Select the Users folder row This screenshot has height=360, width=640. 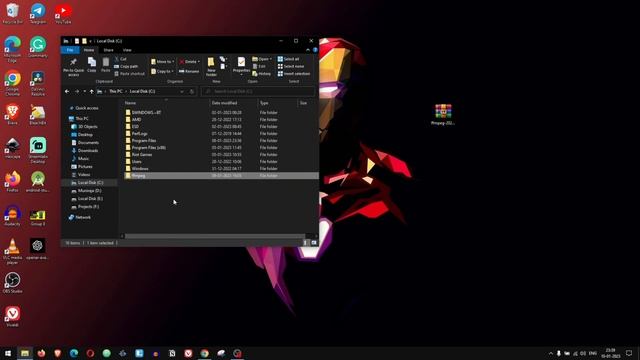click(x=220, y=162)
